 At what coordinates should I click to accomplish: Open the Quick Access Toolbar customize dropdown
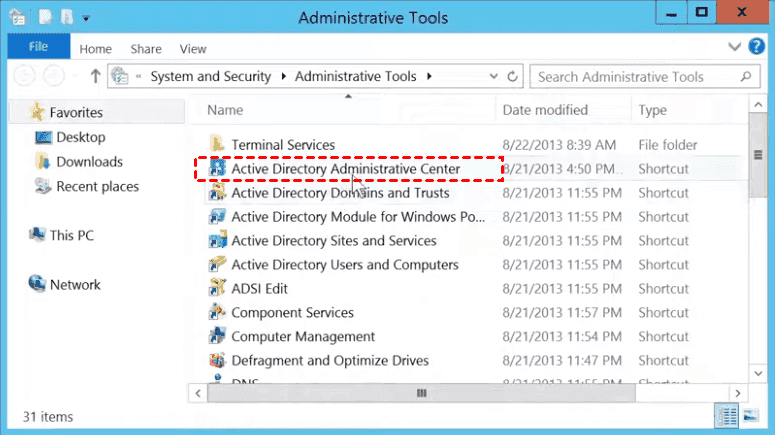(85, 18)
